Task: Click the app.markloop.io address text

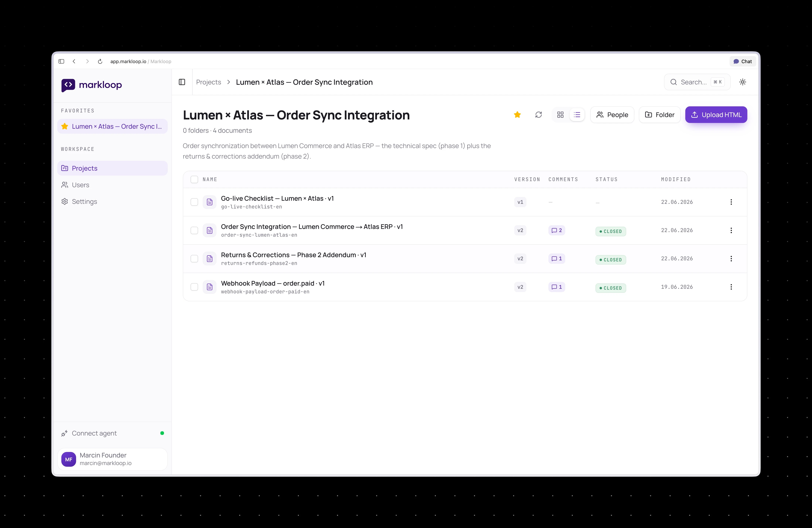Action: (x=128, y=61)
